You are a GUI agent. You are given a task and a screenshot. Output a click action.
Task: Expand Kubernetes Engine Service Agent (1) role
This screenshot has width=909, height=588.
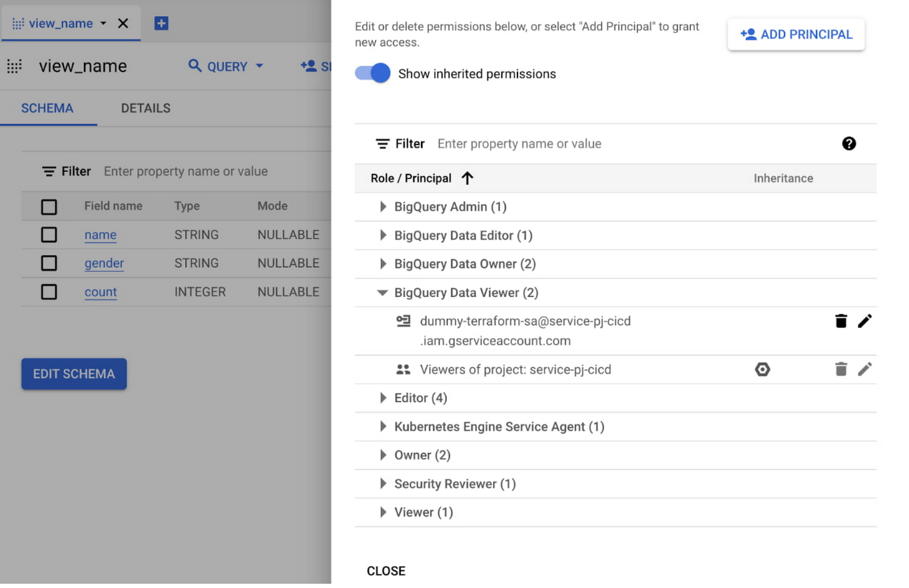pos(382,426)
